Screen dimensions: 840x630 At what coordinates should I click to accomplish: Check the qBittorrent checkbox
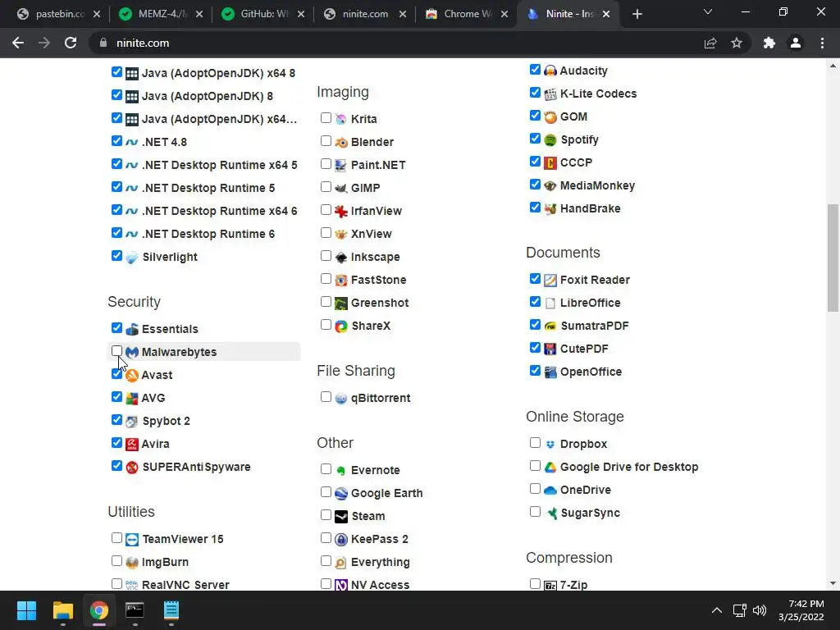pyautogui.click(x=326, y=397)
